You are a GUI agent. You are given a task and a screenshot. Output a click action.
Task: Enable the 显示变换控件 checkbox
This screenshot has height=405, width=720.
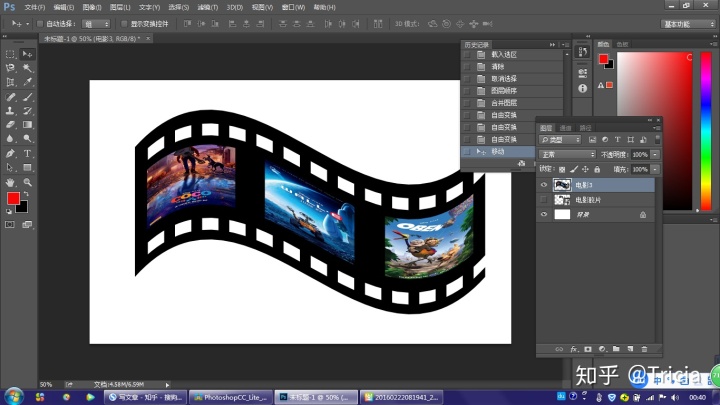click(124, 23)
